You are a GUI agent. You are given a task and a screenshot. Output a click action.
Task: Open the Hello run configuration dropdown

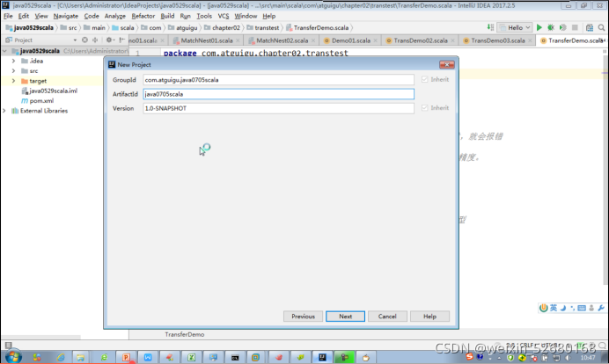tap(515, 27)
